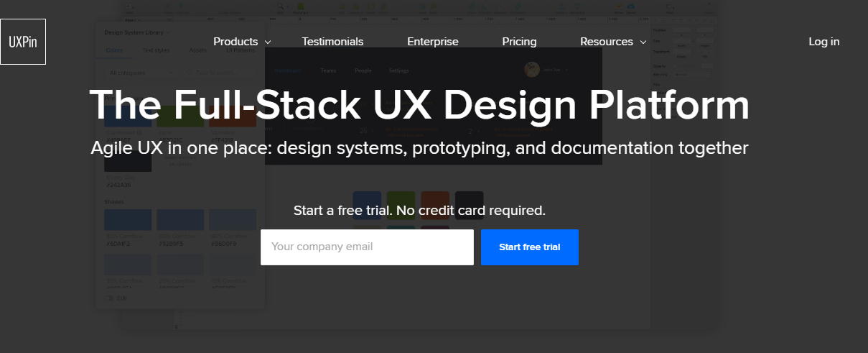The width and height of the screenshot is (868, 353).
Task: Select the #6DA1F2 shade swatch
Action: pyautogui.click(x=128, y=220)
